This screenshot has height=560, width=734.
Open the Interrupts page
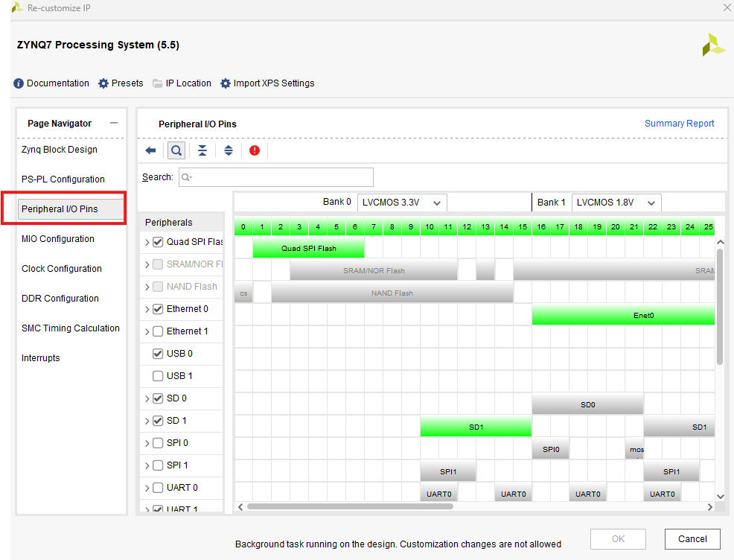tap(41, 358)
